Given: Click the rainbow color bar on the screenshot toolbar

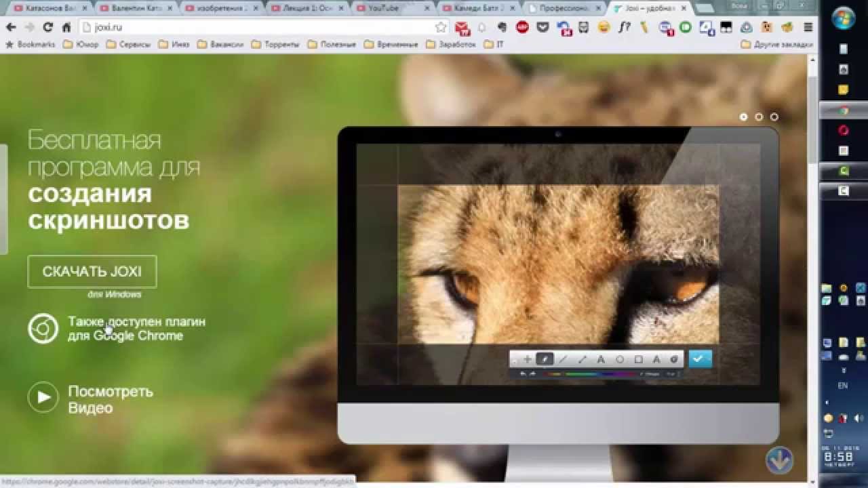Looking at the screenshot, I should click(591, 373).
